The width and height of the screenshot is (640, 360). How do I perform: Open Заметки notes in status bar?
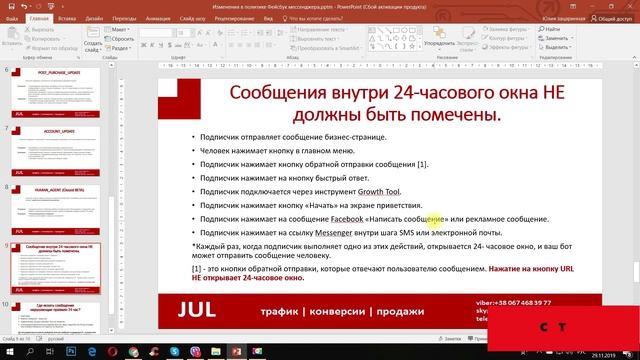point(449,339)
